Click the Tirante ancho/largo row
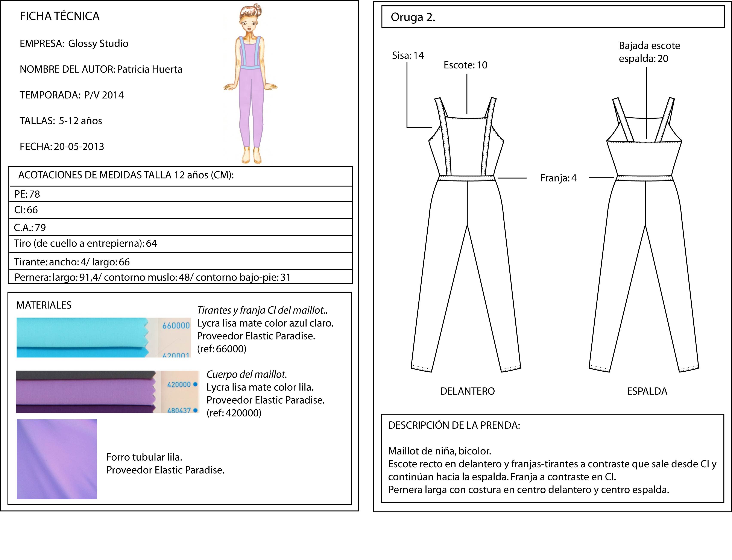Viewport: 732px width, 560px height. (x=180, y=262)
